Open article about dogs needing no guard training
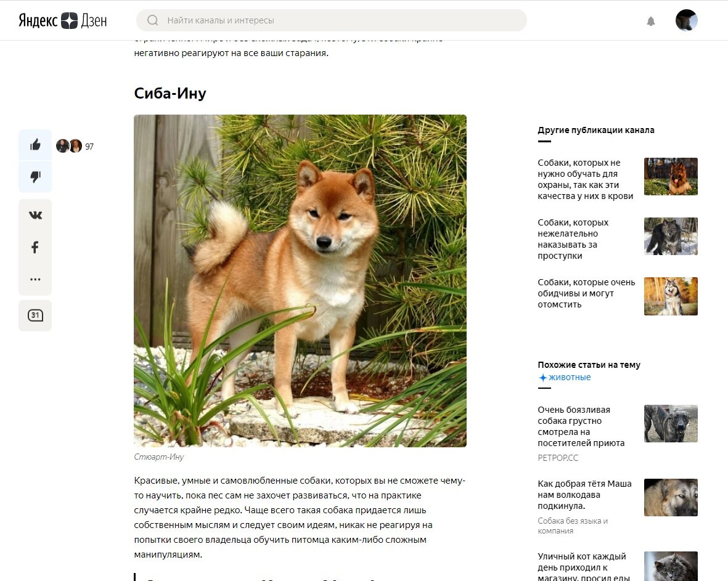 [586, 179]
